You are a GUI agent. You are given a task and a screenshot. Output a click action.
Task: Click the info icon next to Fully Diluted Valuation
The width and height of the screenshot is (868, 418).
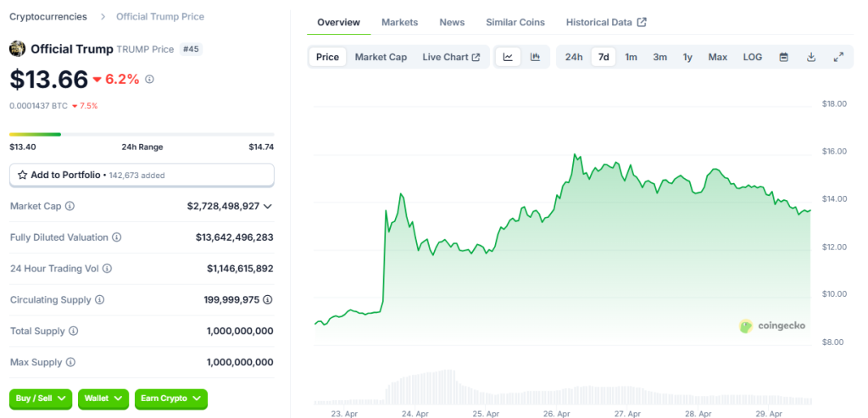(x=117, y=237)
